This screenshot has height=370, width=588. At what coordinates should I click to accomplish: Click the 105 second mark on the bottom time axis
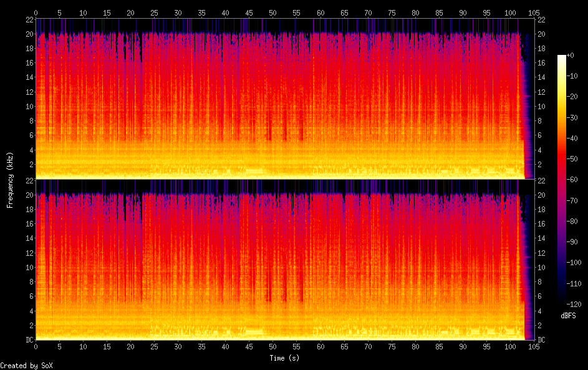[534, 347]
